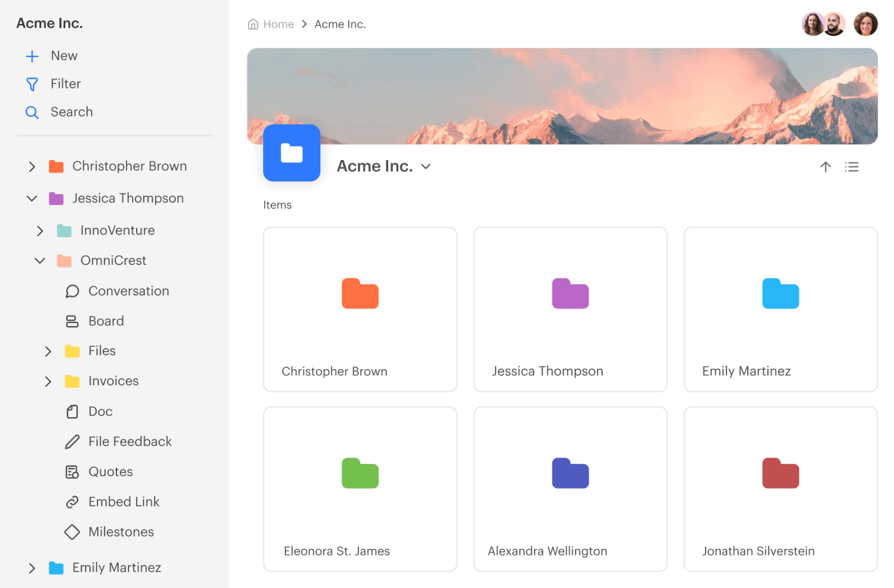This screenshot has width=894, height=588.
Task: Open the Milestones diamond icon
Action: click(x=73, y=532)
